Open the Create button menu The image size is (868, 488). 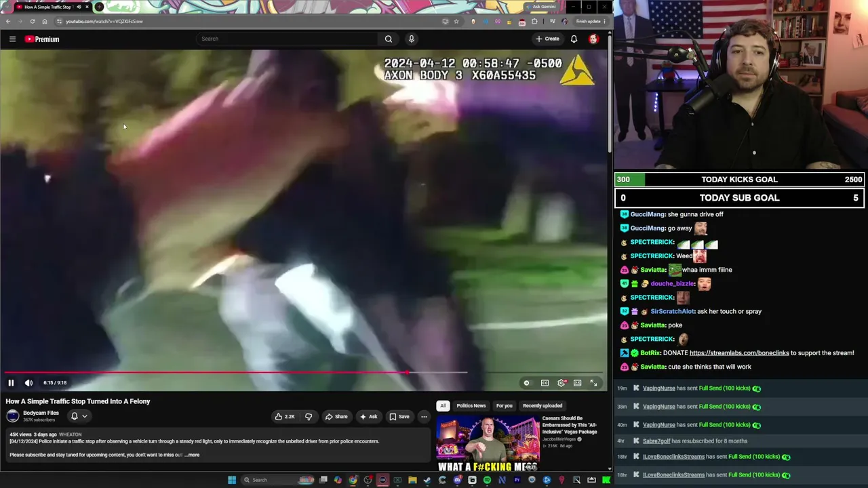coord(547,39)
